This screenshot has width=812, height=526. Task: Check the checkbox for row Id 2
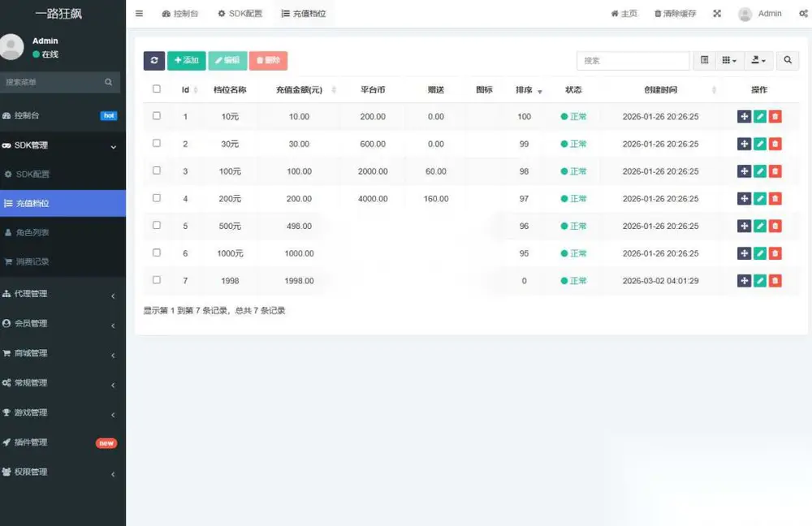[x=157, y=143]
